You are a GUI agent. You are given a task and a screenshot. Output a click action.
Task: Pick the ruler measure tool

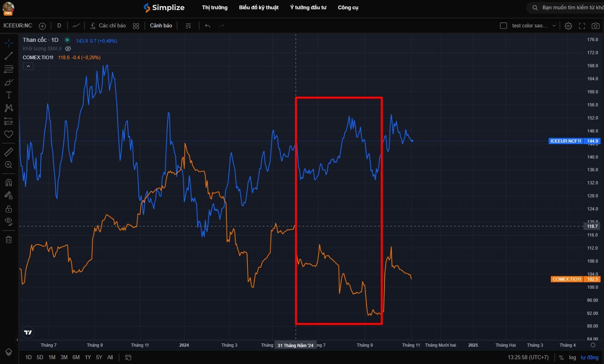pyautogui.click(x=8, y=152)
